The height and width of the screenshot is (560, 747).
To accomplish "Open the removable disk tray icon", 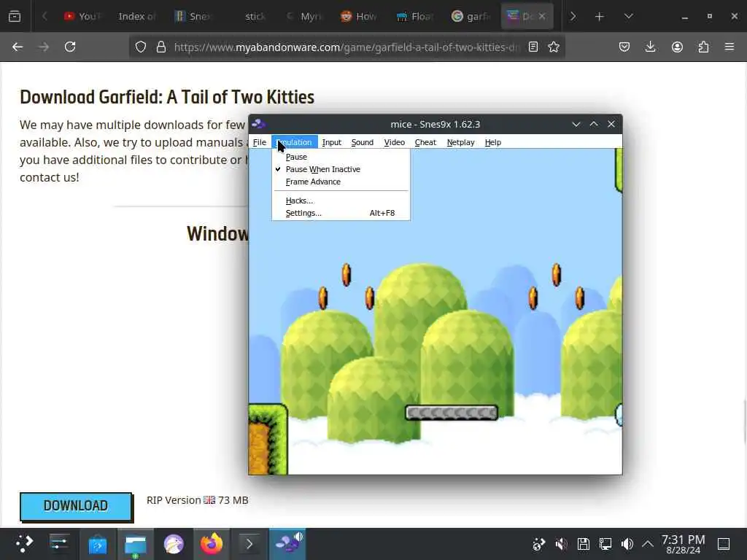I will 583,544.
